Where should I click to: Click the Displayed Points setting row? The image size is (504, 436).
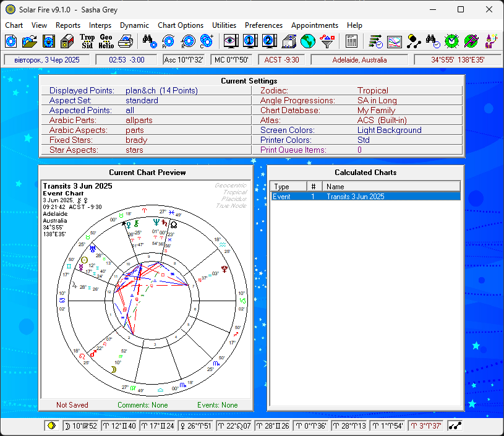[x=146, y=90]
